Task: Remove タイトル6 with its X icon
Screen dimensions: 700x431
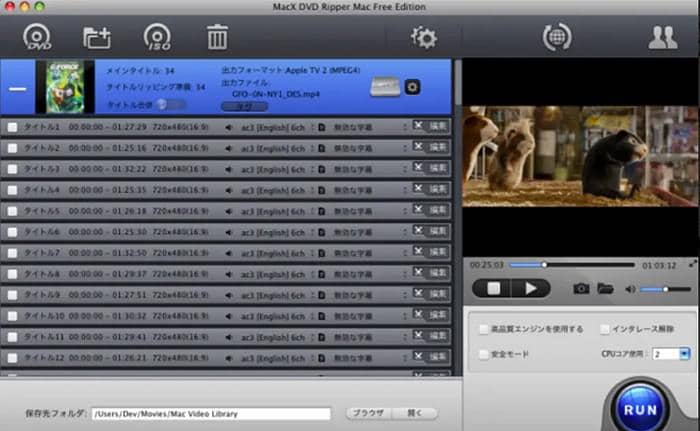Action: (x=418, y=230)
